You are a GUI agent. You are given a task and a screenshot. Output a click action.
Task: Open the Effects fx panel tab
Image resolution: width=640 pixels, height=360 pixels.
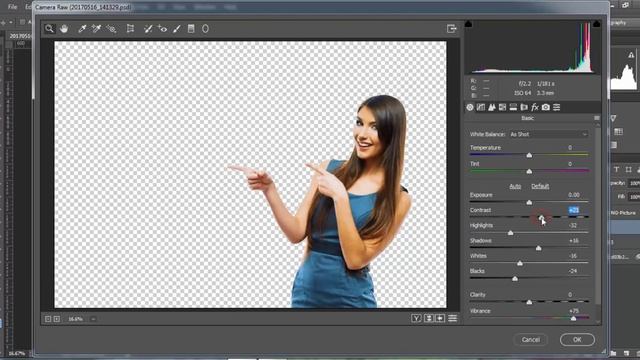tap(535, 107)
